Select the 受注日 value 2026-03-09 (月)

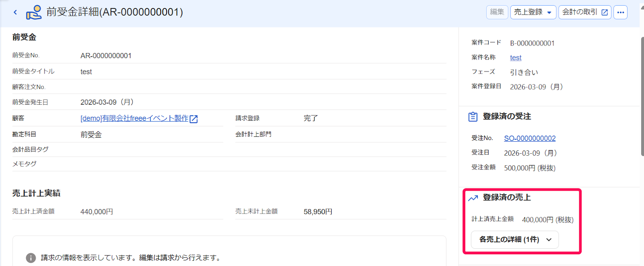click(530, 153)
